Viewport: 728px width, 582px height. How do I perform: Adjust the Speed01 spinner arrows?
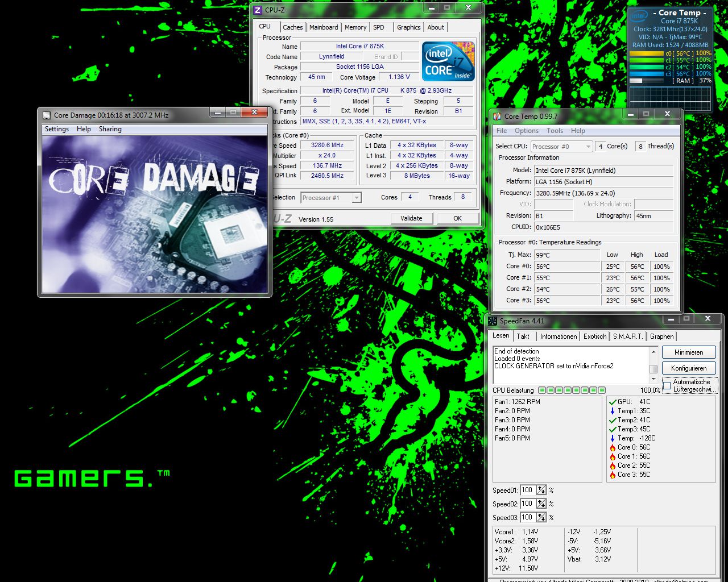click(x=541, y=490)
